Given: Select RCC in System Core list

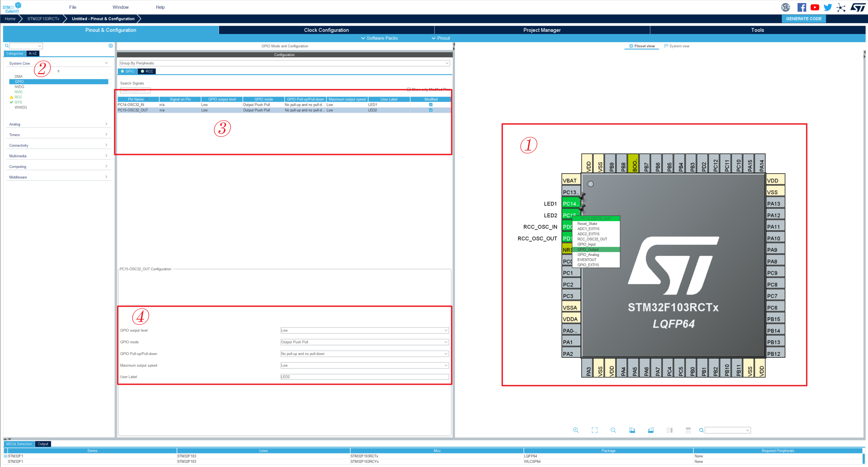Looking at the screenshot, I should tap(18, 97).
